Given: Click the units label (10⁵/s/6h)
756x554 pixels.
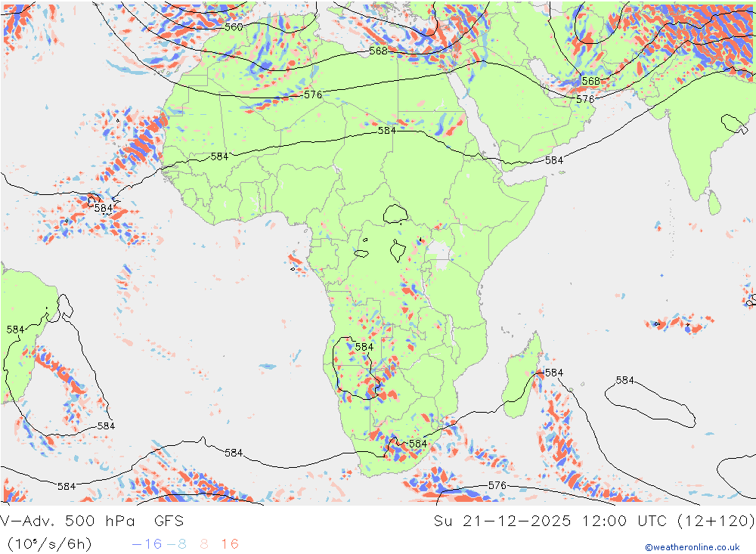Looking at the screenshot, I should pyautogui.click(x=49, y=544).
